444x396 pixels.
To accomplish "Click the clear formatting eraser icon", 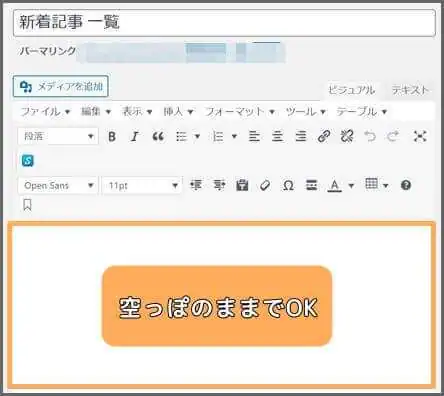I will pyautogui.click(x=265, y=185).
